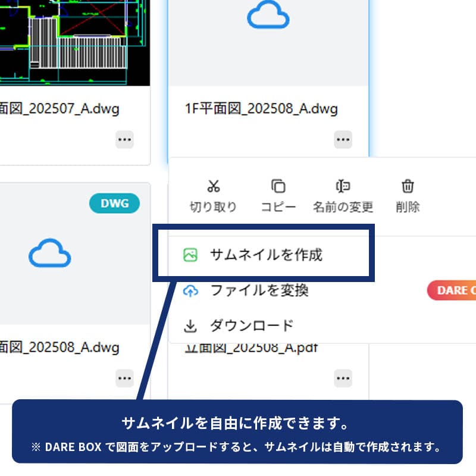The height and width of the screenshot is (476, 476).
Task: Open the CAD drawing thumbnail preview
Action: pos(71,42)
